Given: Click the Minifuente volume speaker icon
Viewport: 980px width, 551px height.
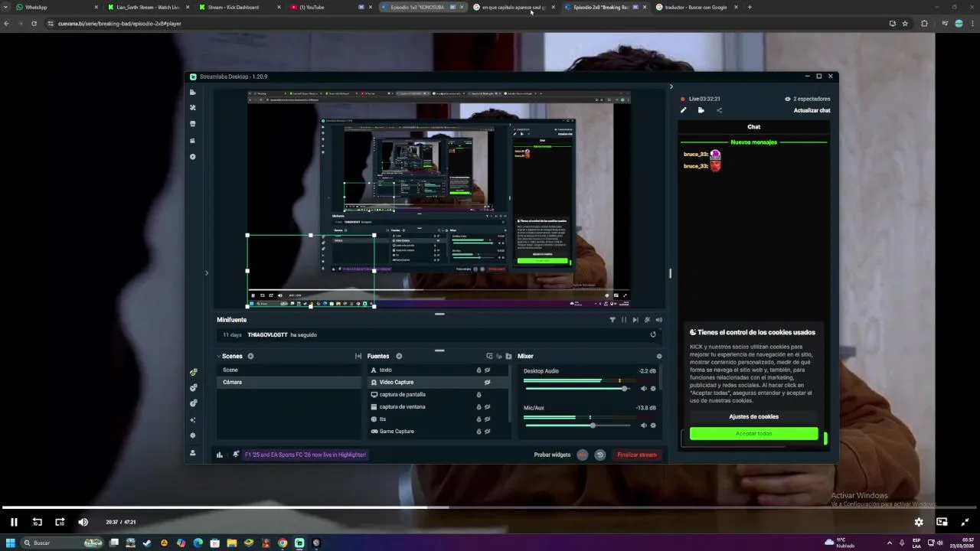Looking at the screenshot, I should click(x=658, y=320).
